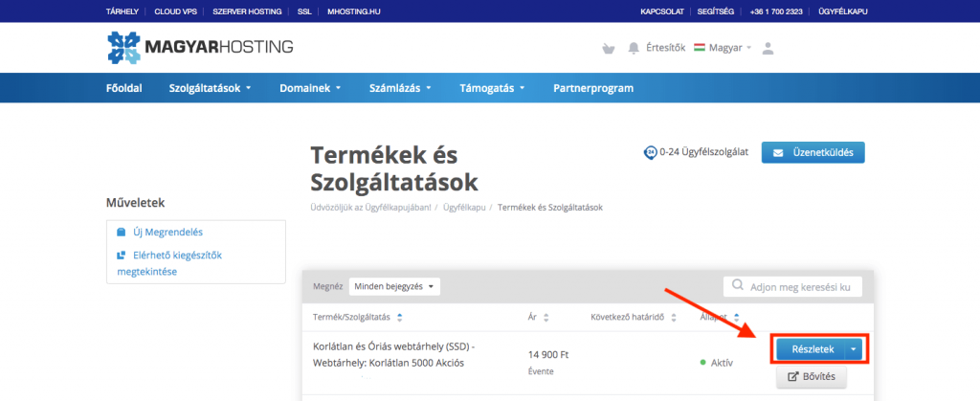Click TÁRHELY in the top bar

pyautogui.click(x=122, y=11)
